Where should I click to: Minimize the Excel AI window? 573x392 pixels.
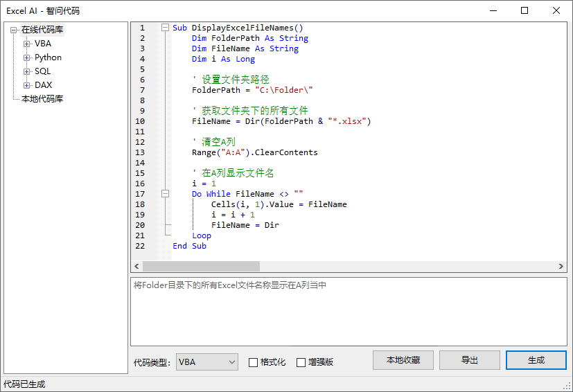click(x=493, y=10)
